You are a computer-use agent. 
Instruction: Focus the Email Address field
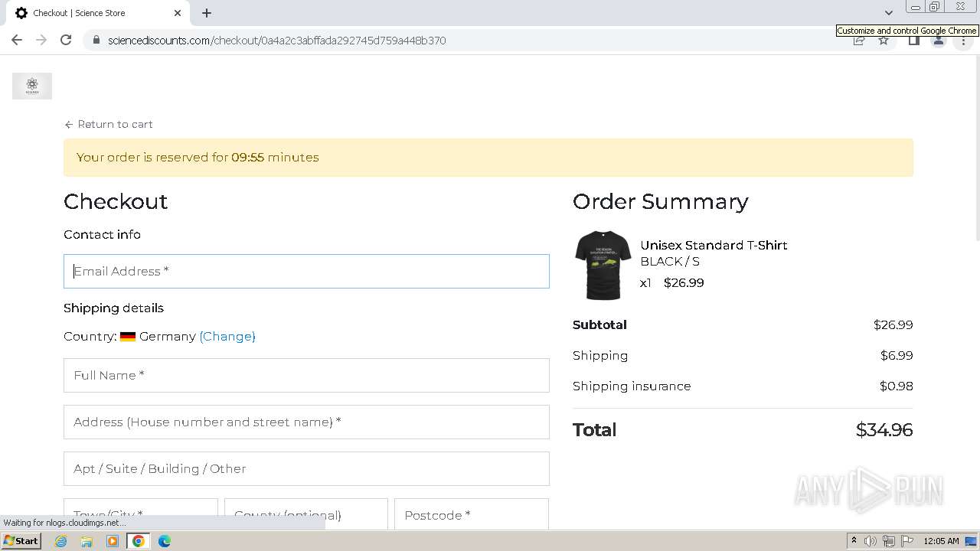pos(306,271)
